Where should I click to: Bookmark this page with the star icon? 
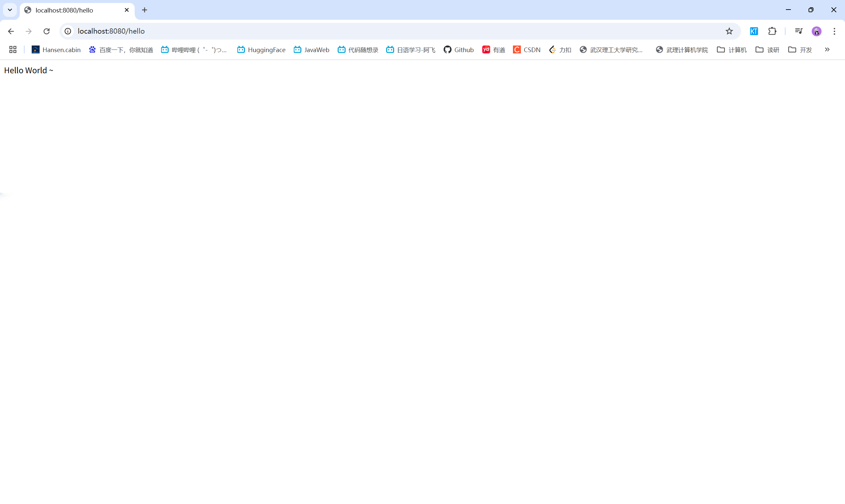729,31
